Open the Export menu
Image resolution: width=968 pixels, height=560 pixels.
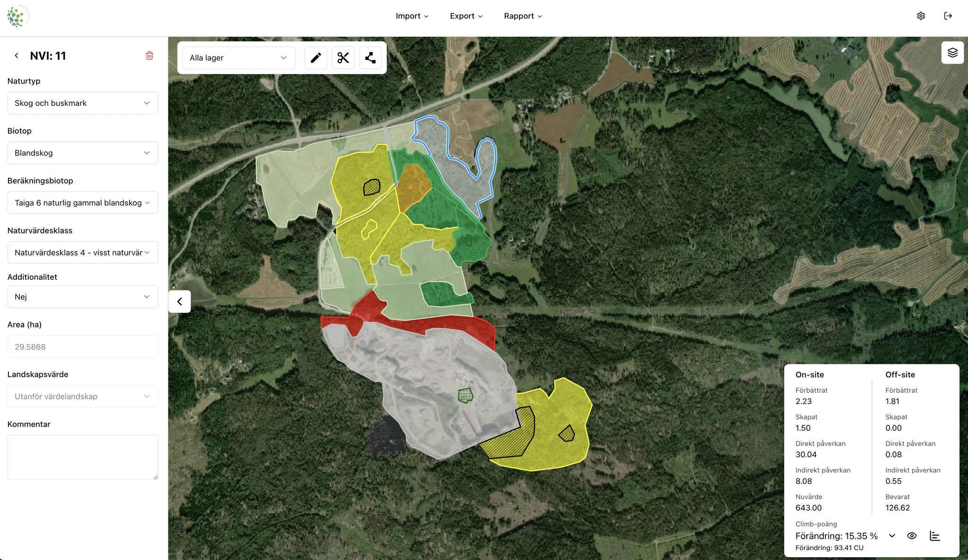[466, 16]
